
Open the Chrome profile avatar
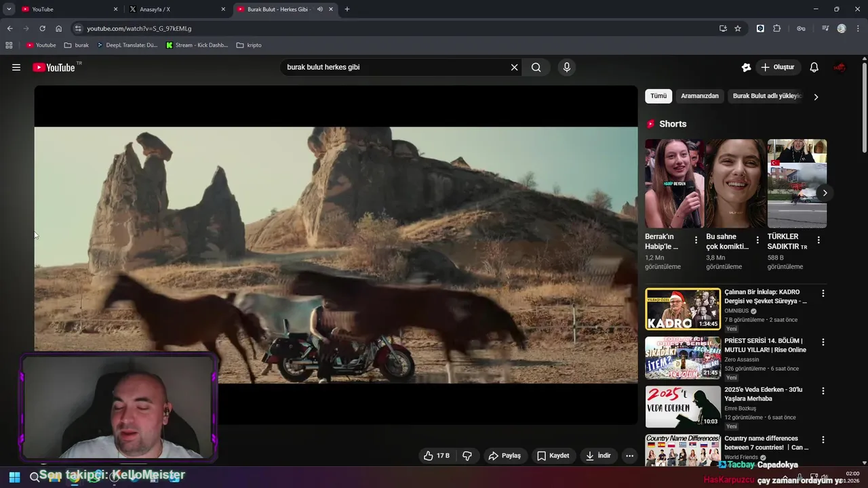coord(842,28)
